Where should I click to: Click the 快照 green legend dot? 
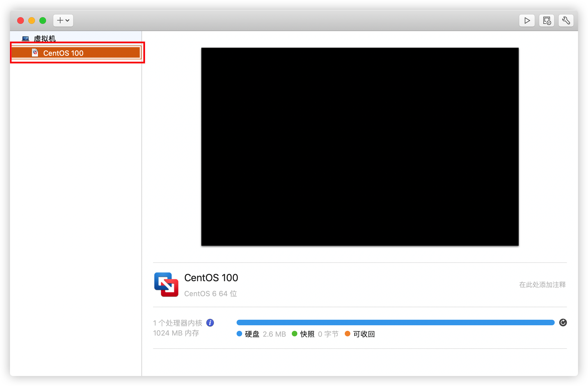click(x=295, y=334)
